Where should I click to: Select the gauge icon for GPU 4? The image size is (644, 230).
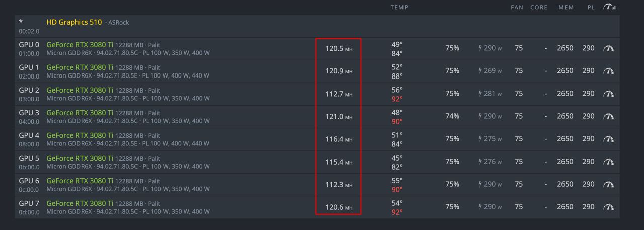pyautogui.click(x=609, y=139)
